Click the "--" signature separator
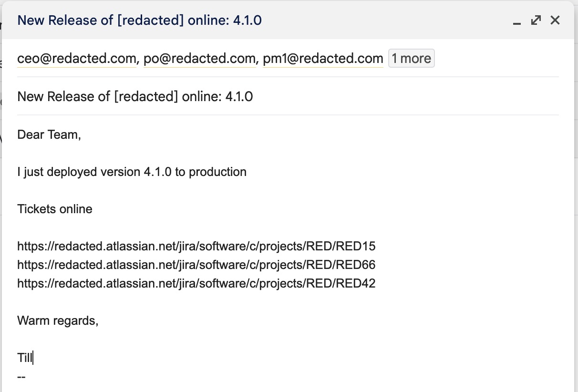 (21, 377)
